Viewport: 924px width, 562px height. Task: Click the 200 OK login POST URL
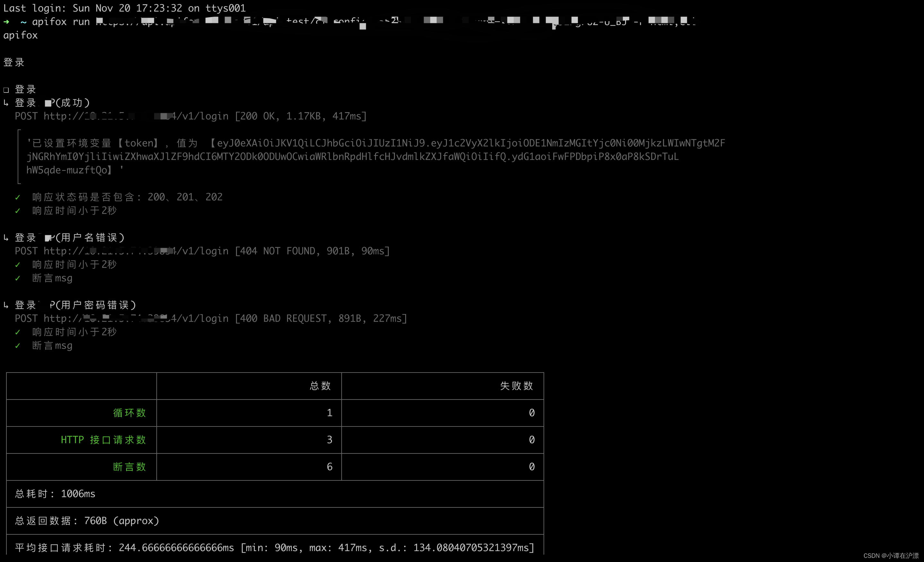pyautogui.click(x=136, y=116)
